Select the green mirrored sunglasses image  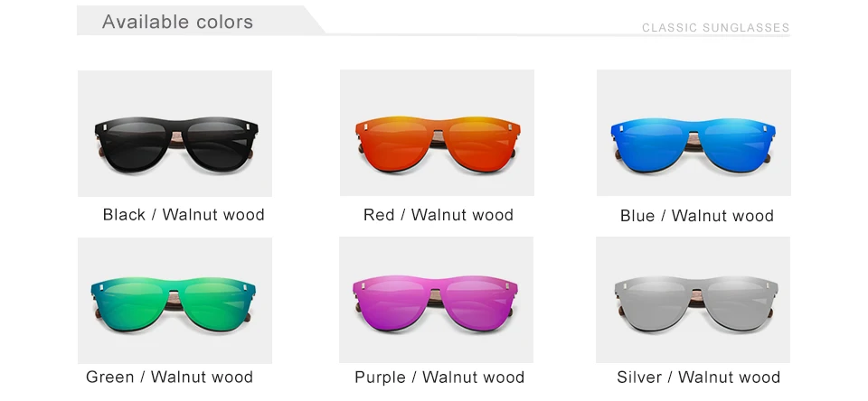pyautogui.click(x=175, y=301)
